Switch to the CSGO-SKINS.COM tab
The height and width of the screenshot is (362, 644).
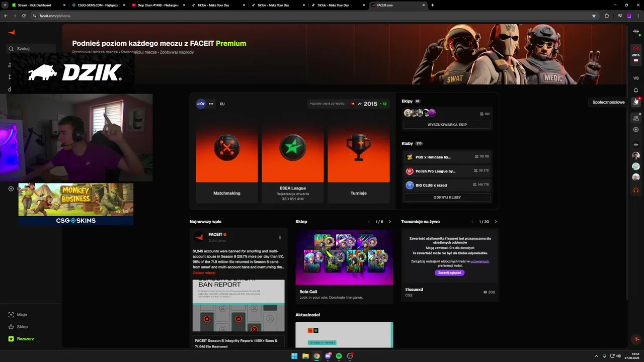coord(97,5)
